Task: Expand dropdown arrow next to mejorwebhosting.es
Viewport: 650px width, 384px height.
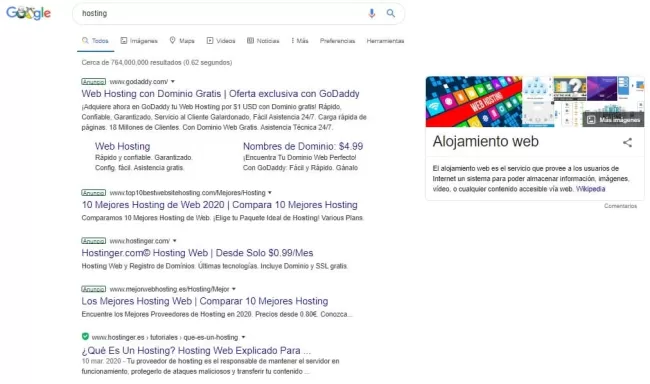Action: coord(234,289)
